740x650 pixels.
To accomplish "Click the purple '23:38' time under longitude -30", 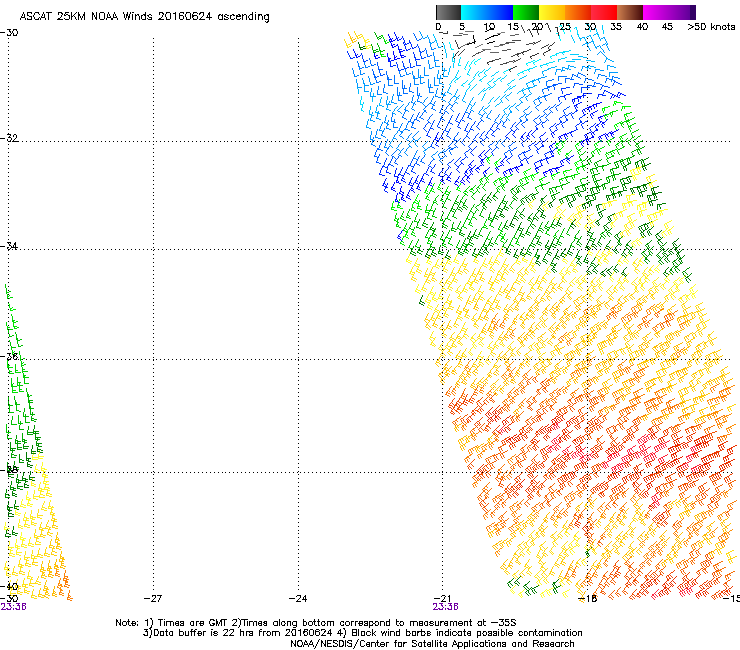I will point(13,607).
